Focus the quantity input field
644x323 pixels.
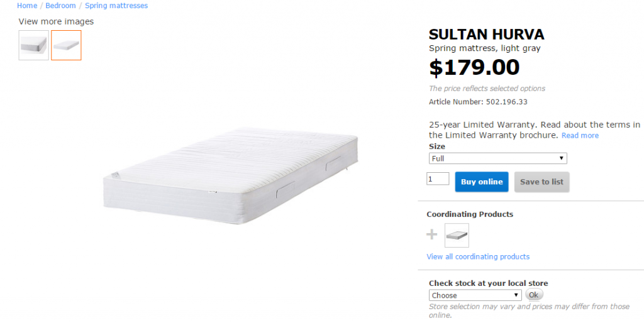point(438,179)
